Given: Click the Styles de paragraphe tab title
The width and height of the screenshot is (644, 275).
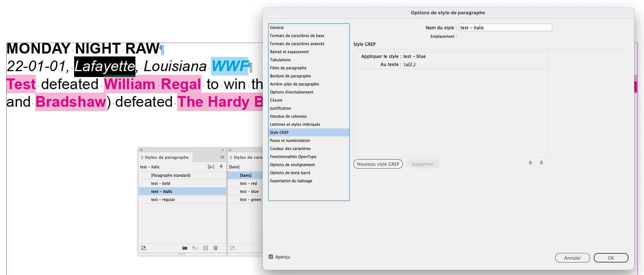Looking at the screenshot, I should [x=167, y=157].
